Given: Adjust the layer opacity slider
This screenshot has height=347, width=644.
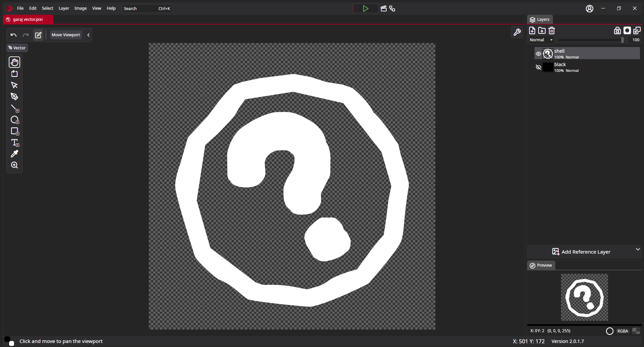Looking at the screenshot, I should 591,40.
